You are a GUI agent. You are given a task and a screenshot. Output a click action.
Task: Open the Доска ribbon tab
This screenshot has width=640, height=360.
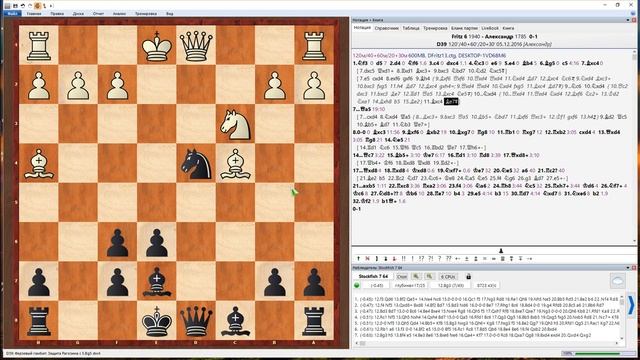pyautogui.click(x=78, y=13)
